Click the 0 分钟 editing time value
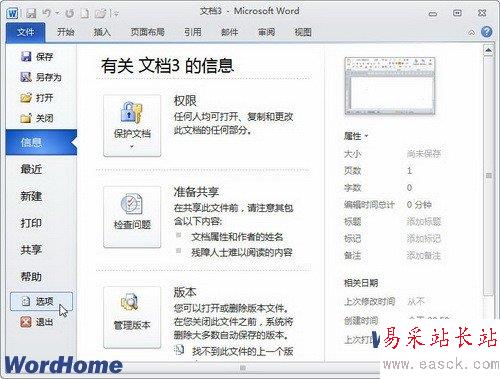500x379 pixels. tap(419, 205)
